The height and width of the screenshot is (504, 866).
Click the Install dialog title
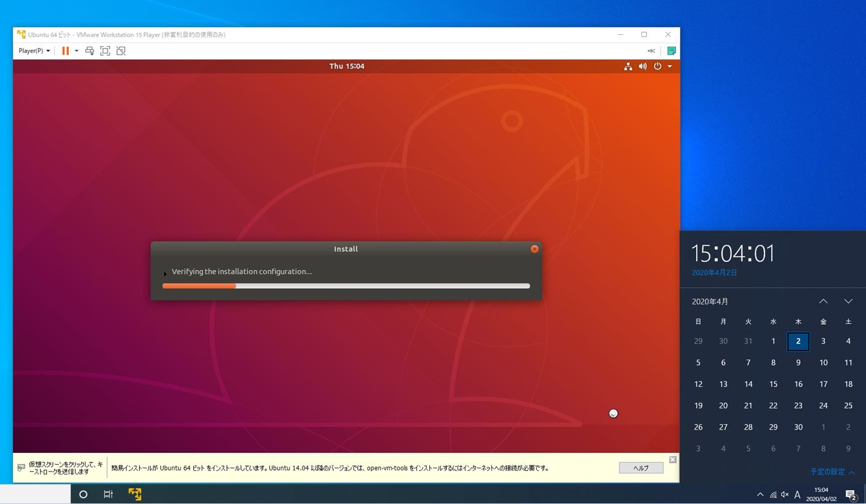pyautogui.click(x=346, y=249)
